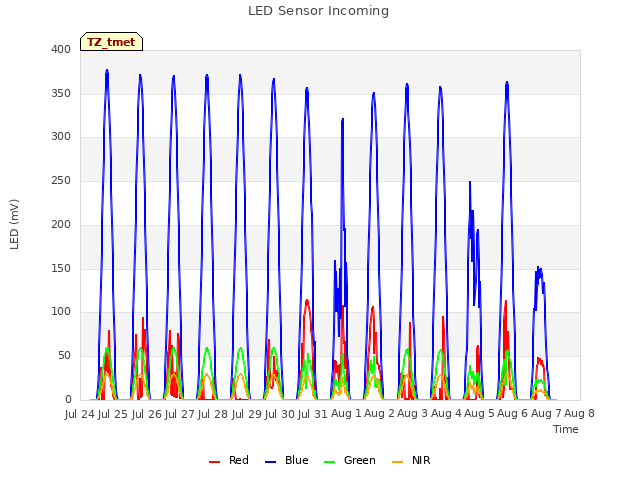
Task: Click the Aug 2 x-axis date
Action: tap(379, 414)
